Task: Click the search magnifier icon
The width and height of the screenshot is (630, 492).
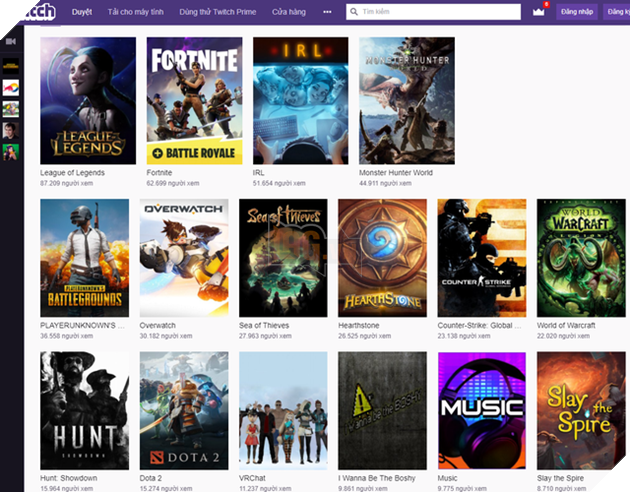Action: (354, 12)
